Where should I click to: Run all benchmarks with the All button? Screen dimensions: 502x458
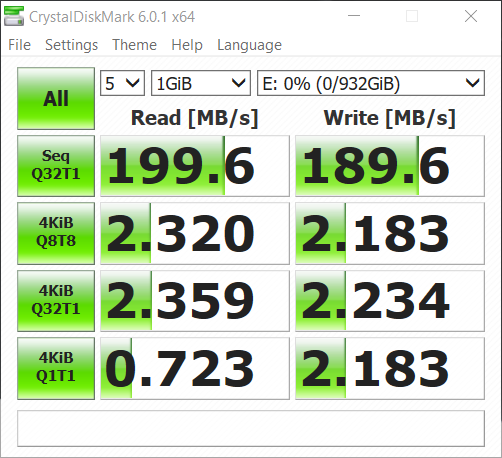56,98
